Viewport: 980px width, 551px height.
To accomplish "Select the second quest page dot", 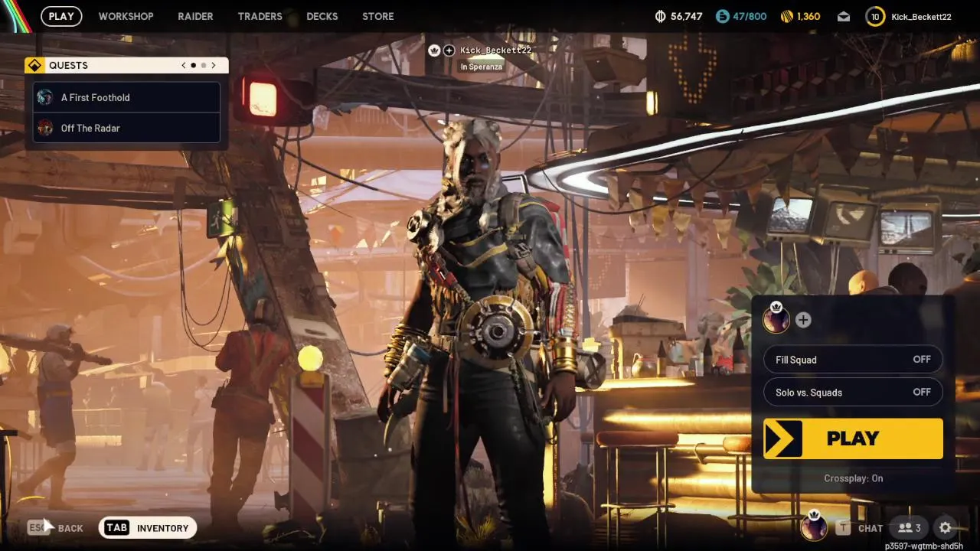I will (203, 65).
